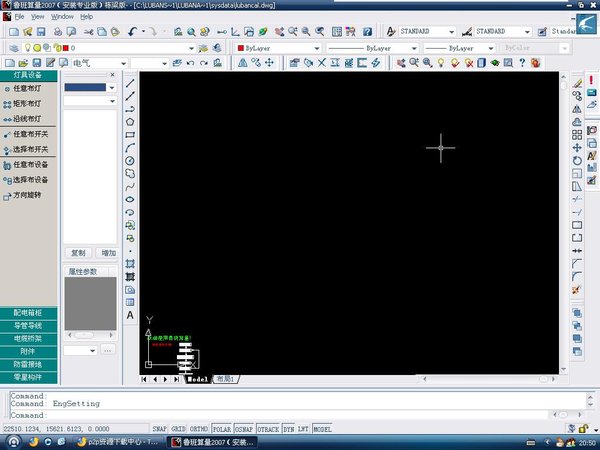Screen dimensions: 600x450
Task: Toggle OSNAP in the status bar
Action: click(243, 429)
